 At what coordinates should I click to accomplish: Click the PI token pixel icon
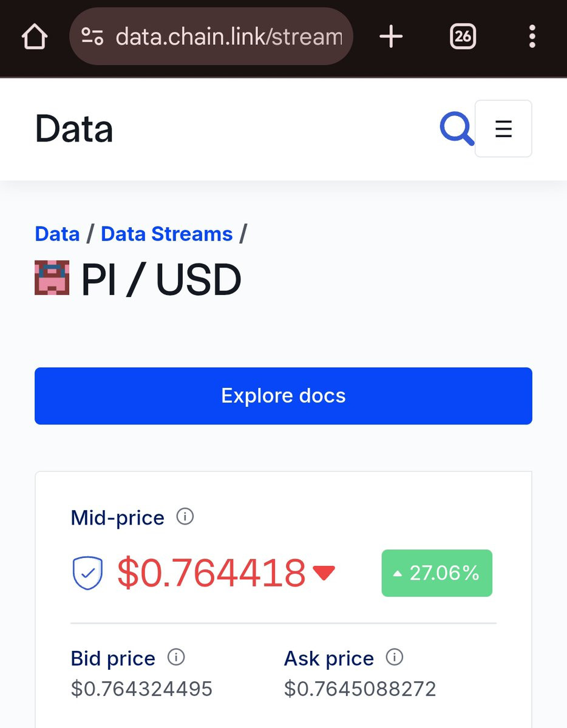pos(52,277)
